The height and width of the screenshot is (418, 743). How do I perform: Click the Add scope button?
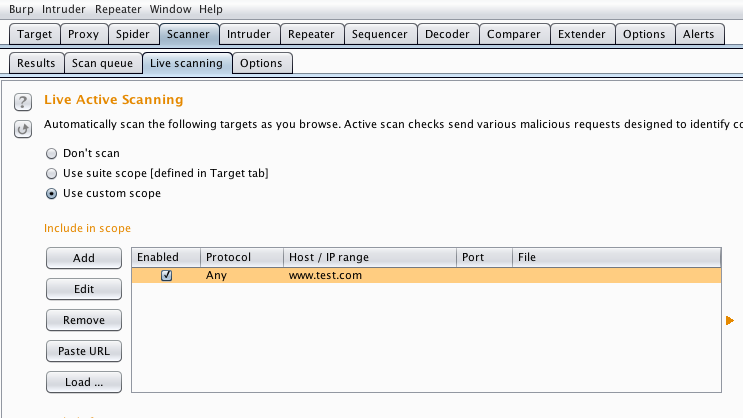[84, 258]
